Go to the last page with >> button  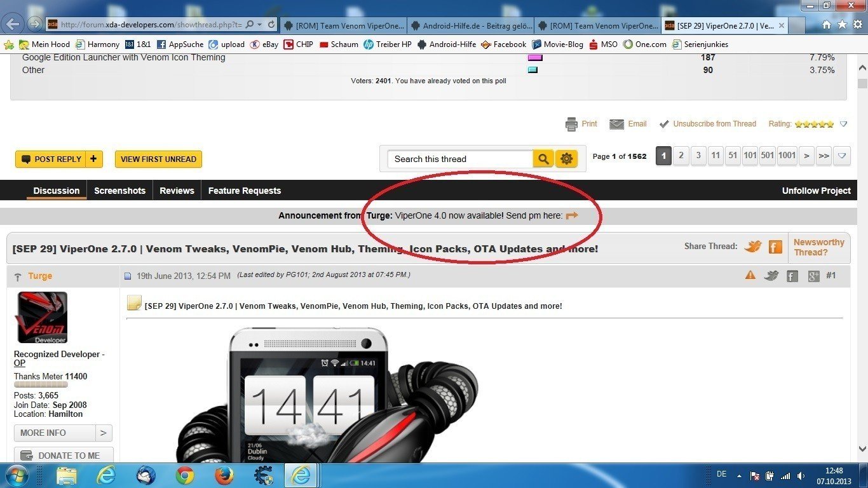coord(824,156)
